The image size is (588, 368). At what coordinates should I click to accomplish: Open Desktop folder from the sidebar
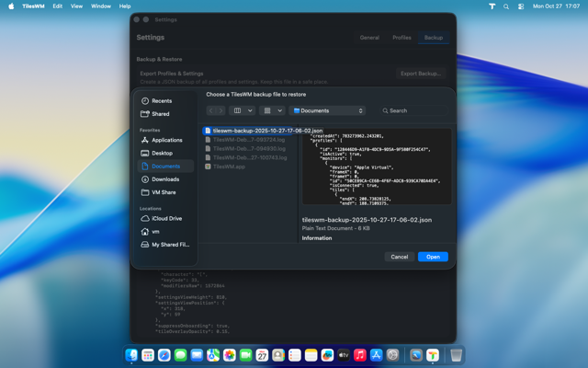(157, 154)
